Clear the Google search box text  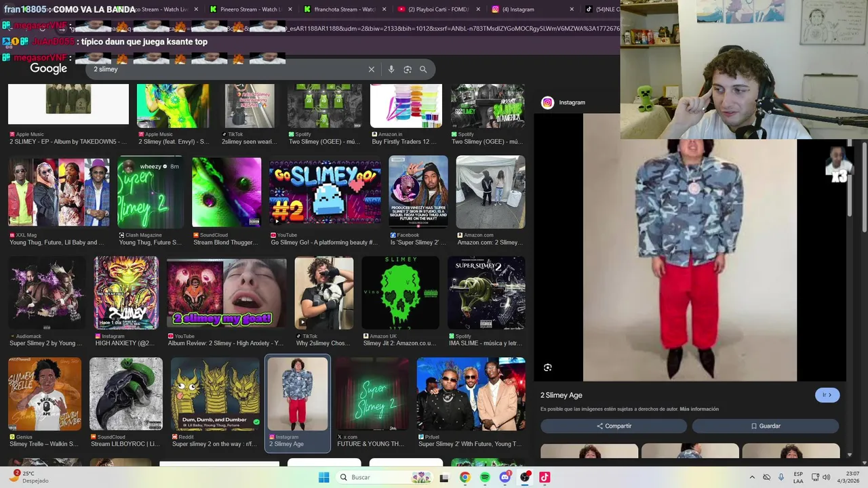[x=372, y=69]
